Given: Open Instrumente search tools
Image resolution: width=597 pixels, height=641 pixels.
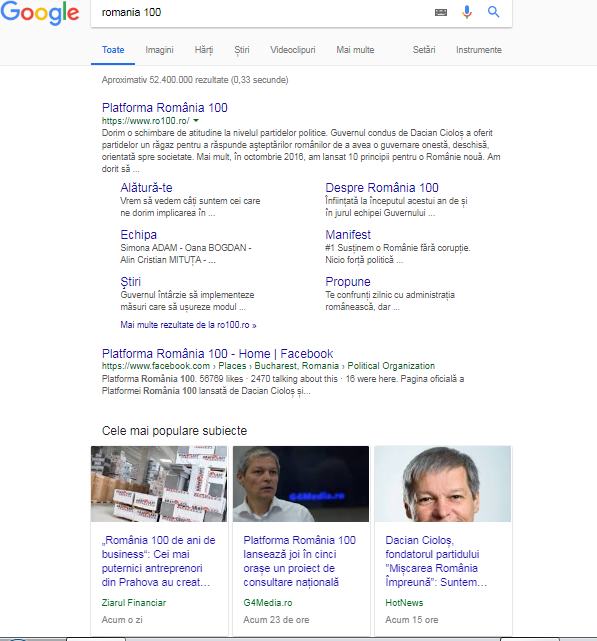Looking at the screenshot, I should point(479,50).
